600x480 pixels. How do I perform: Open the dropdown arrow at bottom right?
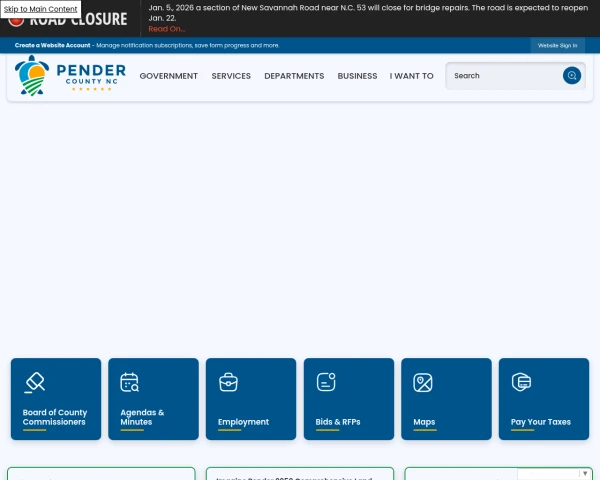pyautogui.click(x=585, y=473)
